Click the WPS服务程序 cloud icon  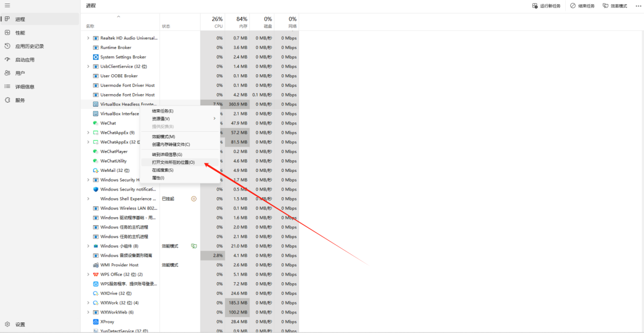click(x=95, y=284)
